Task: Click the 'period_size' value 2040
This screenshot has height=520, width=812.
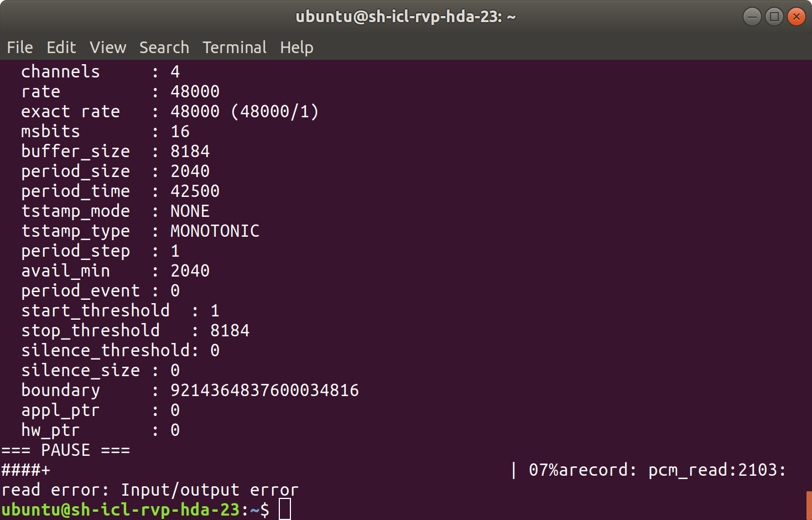Action: tap(190, 171)
